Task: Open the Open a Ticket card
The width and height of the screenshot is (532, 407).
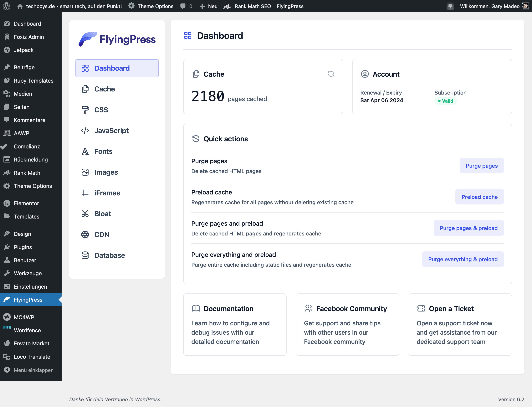Action: (460, 325)
